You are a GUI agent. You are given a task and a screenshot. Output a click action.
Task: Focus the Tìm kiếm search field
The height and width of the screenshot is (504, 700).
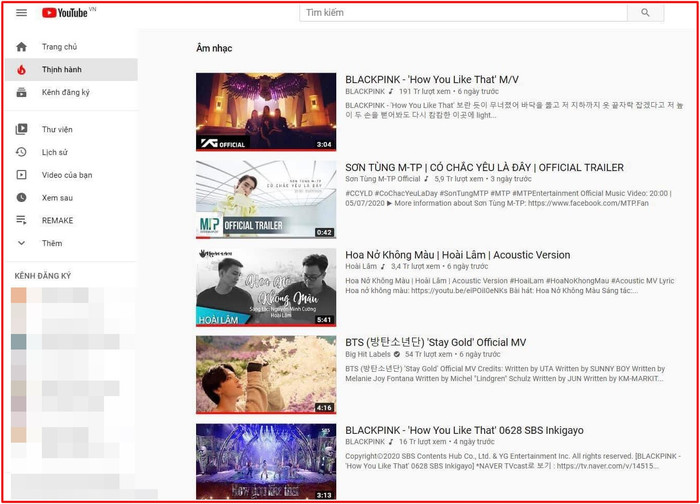(463, 12)
